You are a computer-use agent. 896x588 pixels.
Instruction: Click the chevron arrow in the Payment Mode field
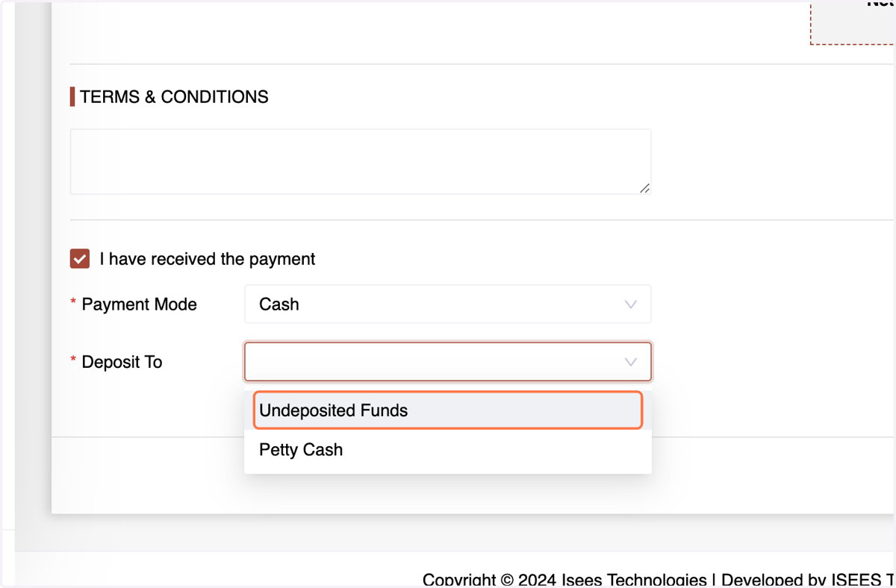[x=630, y=304]
